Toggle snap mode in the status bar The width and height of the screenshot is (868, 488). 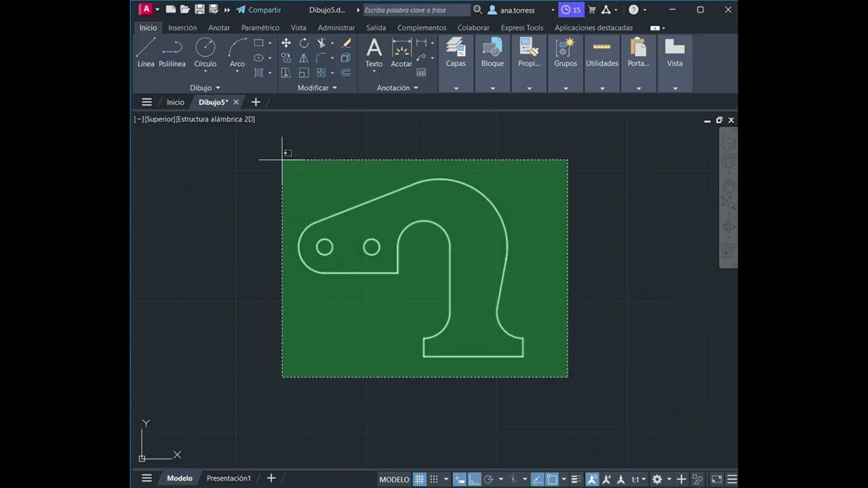[434, 479]
